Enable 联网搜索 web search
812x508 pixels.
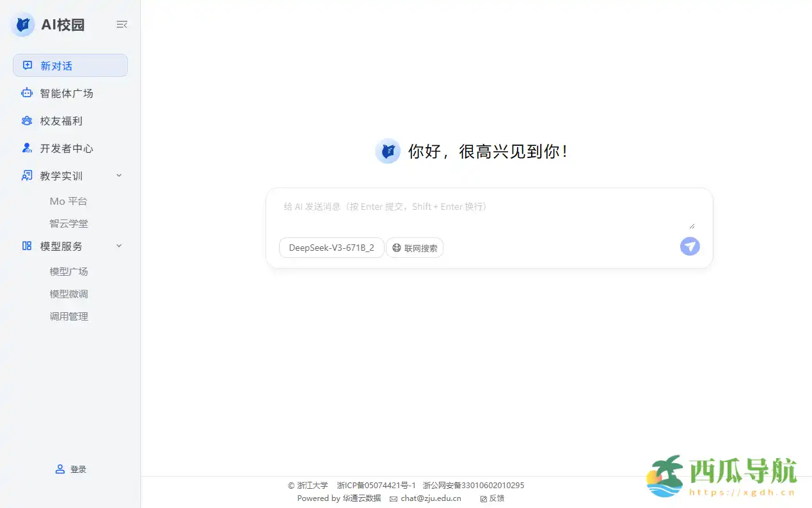click(x=415, y=248)
